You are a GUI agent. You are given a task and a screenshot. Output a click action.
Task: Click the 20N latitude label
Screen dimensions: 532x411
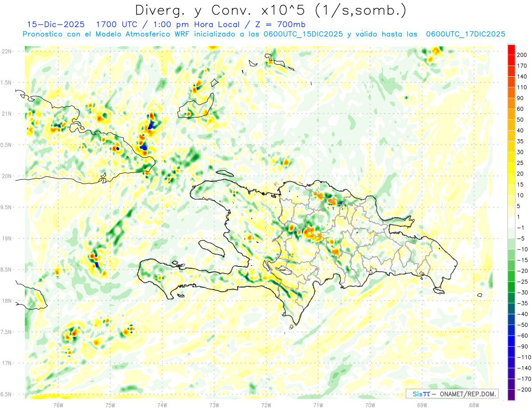pyautogui.click(x=7, y=176)
